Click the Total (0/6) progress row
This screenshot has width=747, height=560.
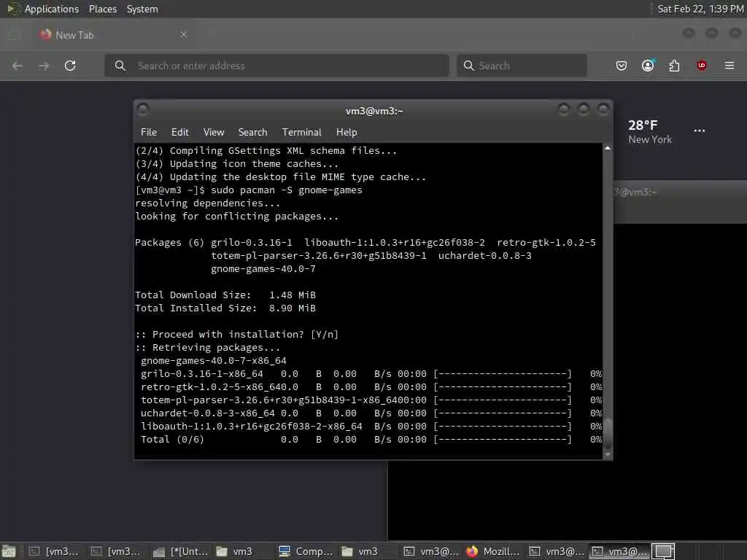tap(371, 440)
